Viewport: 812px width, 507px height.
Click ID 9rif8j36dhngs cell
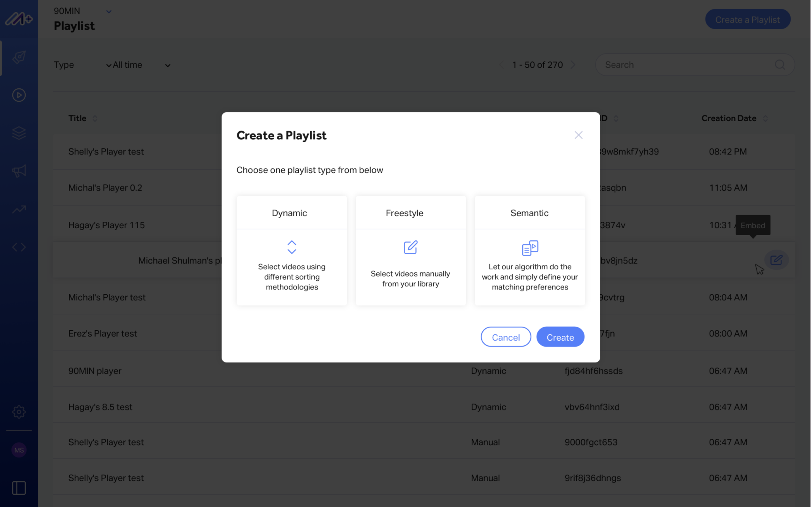pyautogui.click(x=593, y=478)
